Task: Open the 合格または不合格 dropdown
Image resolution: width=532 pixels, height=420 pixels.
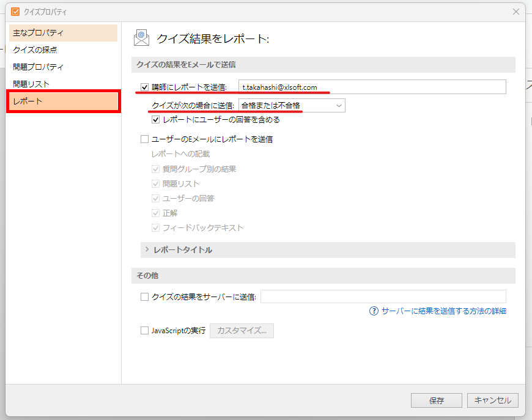Action: (x=292, y=106)
